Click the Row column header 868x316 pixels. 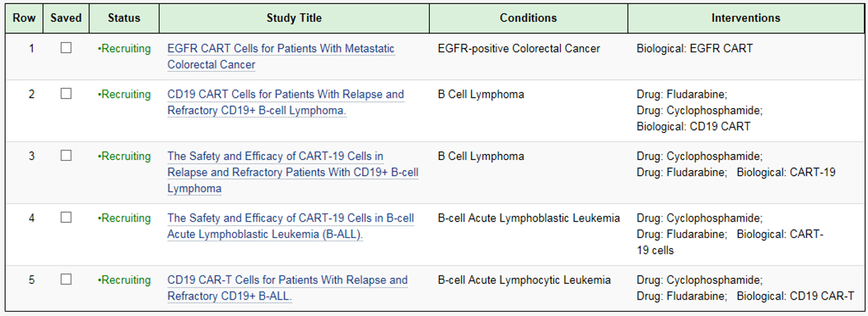tap(24, 18)
